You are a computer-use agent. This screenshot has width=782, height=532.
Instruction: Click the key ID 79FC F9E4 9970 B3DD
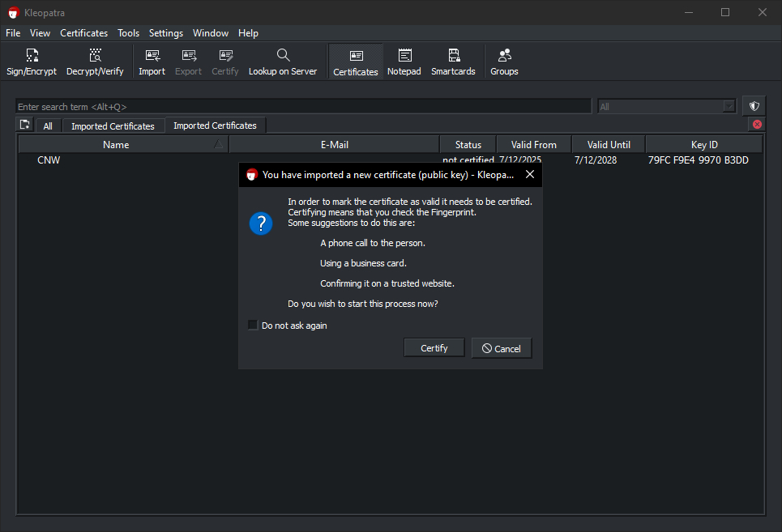tap(699, 160)
